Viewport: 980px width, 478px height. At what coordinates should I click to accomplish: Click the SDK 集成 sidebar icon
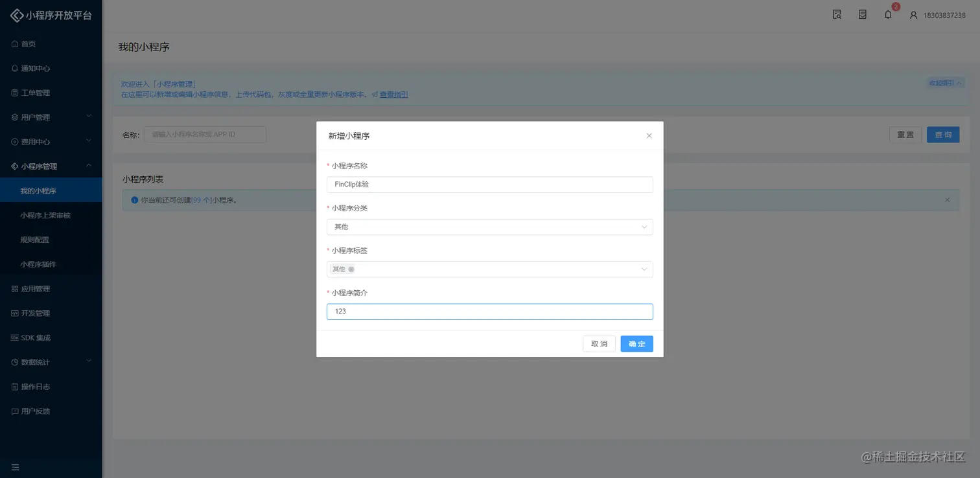15,338
